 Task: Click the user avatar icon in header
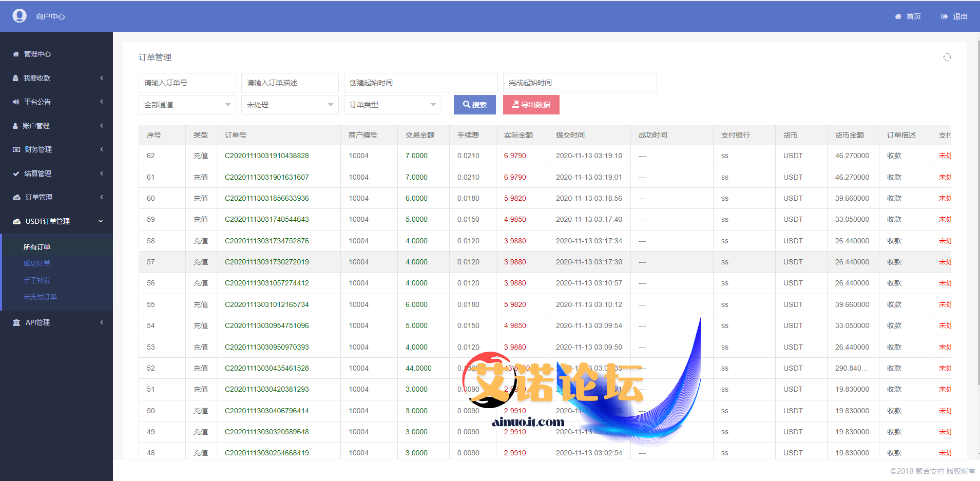[x=20, y=16]
